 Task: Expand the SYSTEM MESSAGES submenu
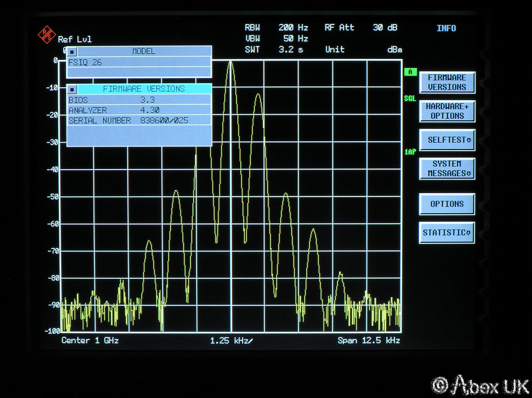pyautogui.click(x=447, y=169)
